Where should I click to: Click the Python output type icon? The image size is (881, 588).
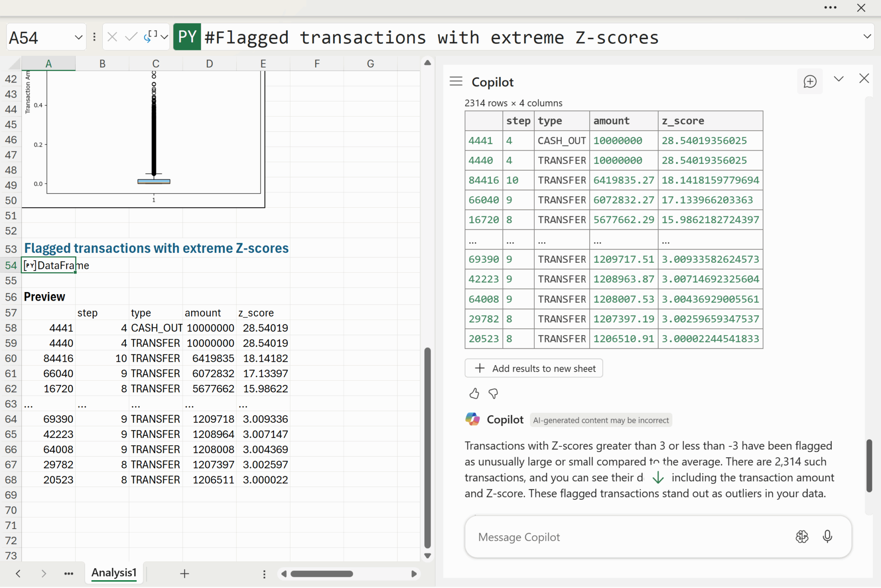click(150, 37)
